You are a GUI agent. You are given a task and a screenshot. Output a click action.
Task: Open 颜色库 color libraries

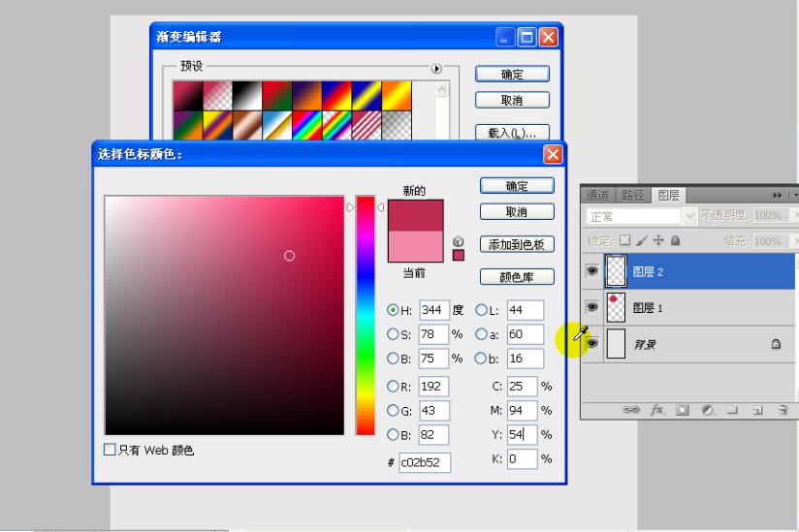(517, 277)
